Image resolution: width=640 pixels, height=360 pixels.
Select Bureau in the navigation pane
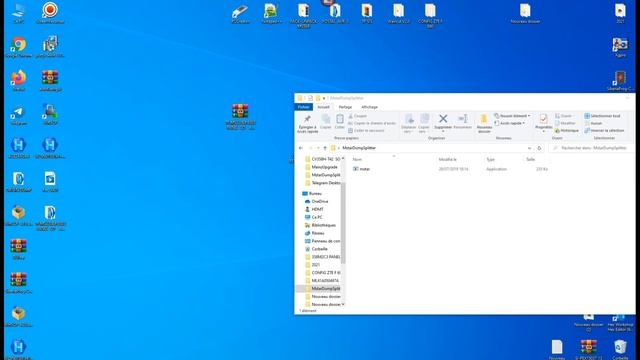[x=312, y=193]
